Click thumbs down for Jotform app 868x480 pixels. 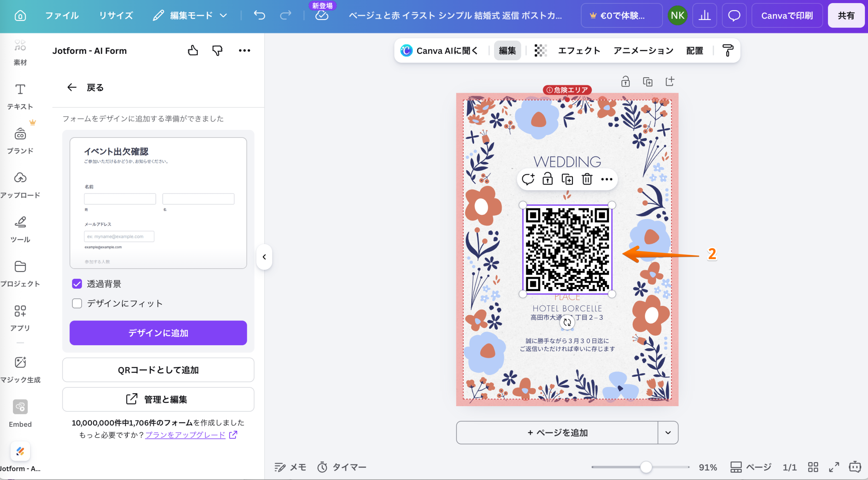click(217, 50)
